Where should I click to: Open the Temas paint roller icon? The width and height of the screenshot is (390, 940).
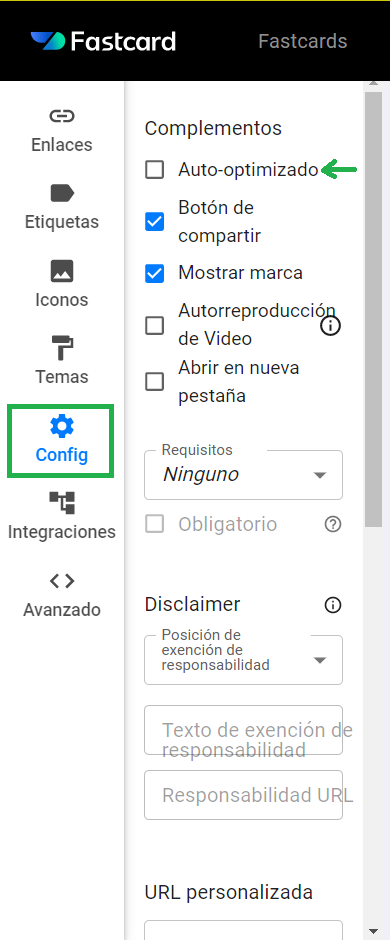[x=62, y=348]
